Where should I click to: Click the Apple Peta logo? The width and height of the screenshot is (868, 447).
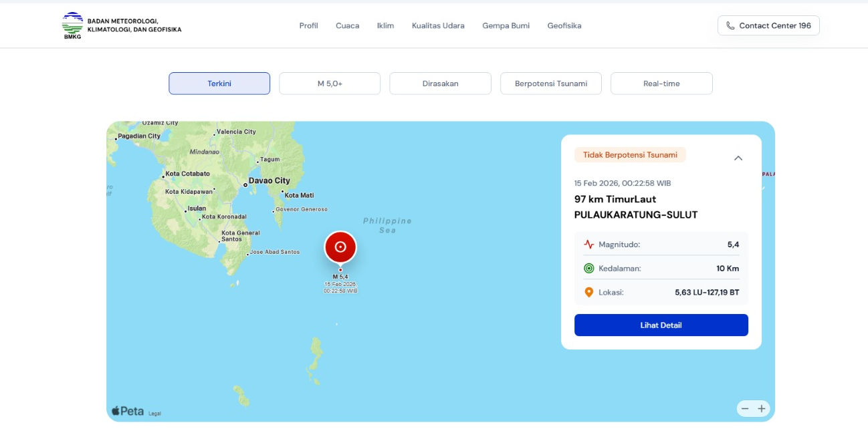pos(127,411)
